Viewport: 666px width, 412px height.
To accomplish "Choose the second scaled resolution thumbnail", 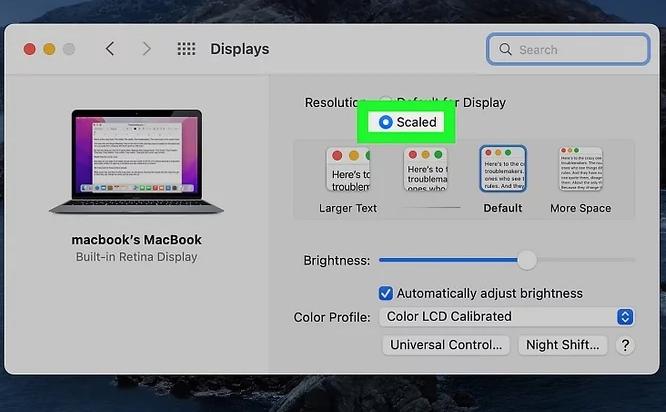I will [426, 169].
